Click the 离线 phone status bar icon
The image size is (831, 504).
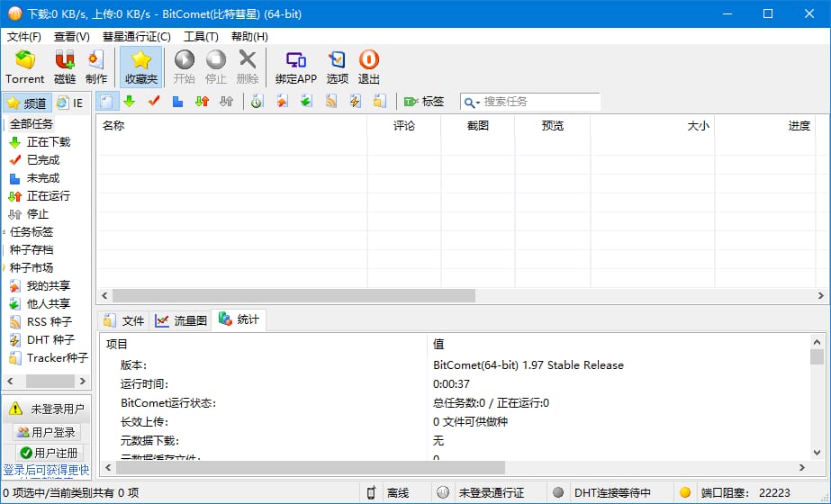(x=372, y=493)
